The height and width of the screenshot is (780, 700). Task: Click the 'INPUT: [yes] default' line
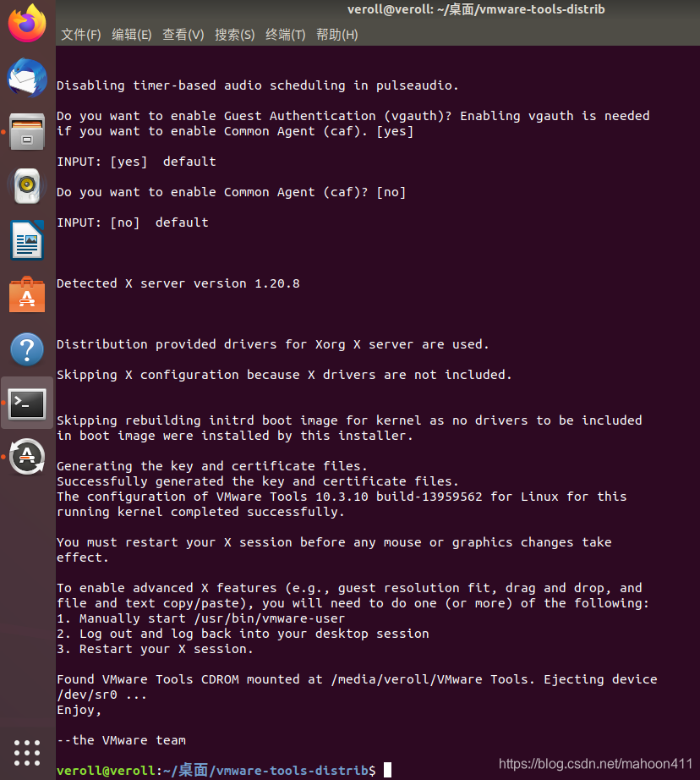pyautogui.click(x=136, y=162)
